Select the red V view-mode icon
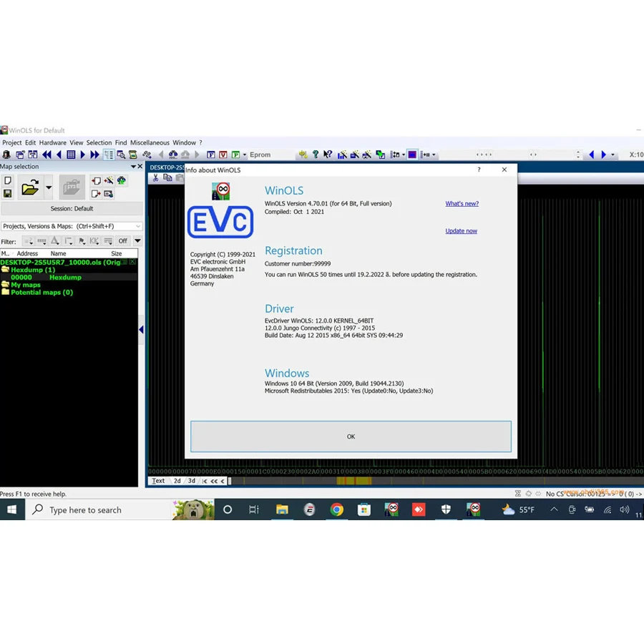Screen dimensions: 644x644 pos(223,155)
